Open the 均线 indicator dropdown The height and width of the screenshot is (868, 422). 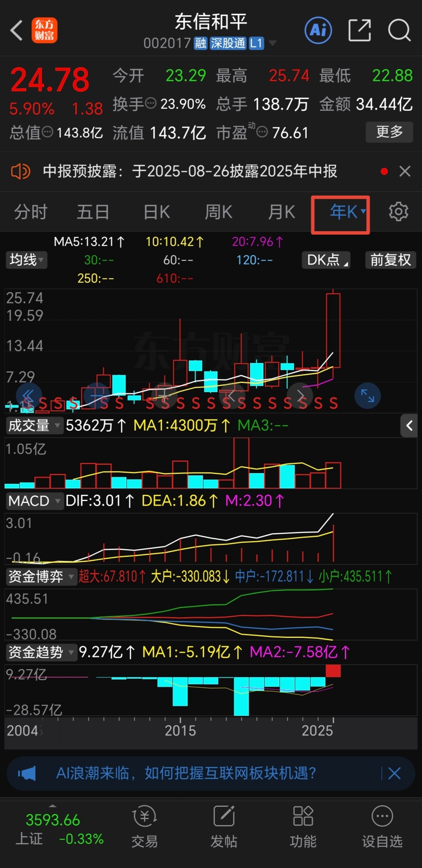(x=26, y=260)
